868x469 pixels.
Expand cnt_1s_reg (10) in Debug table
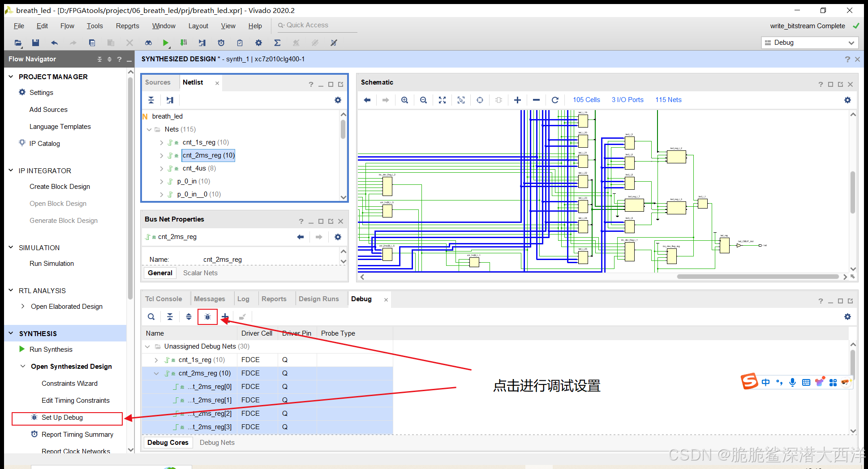[156, 360]
